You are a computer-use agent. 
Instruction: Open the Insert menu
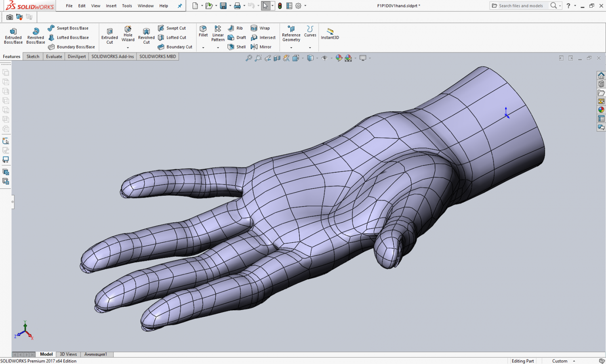point(111,6)
